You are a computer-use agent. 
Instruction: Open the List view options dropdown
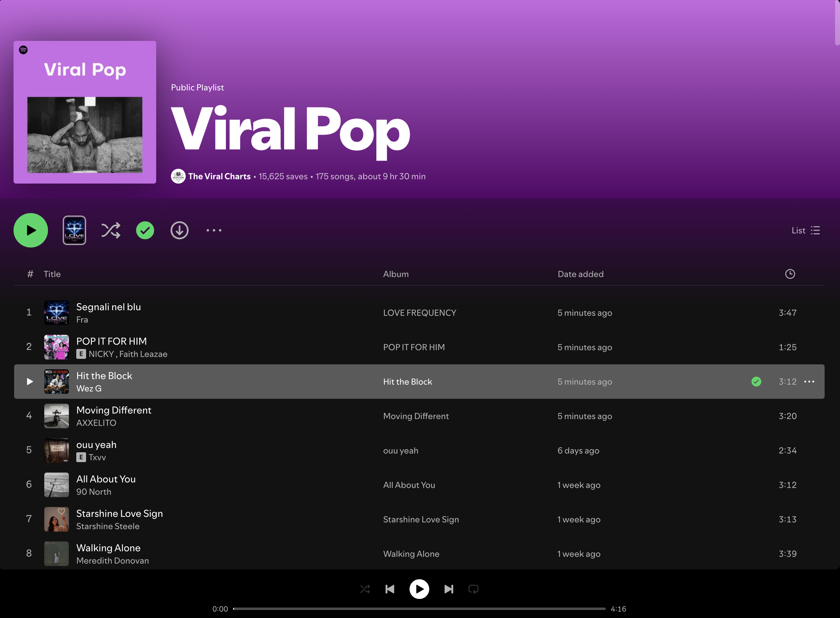[x=806, y=230]
